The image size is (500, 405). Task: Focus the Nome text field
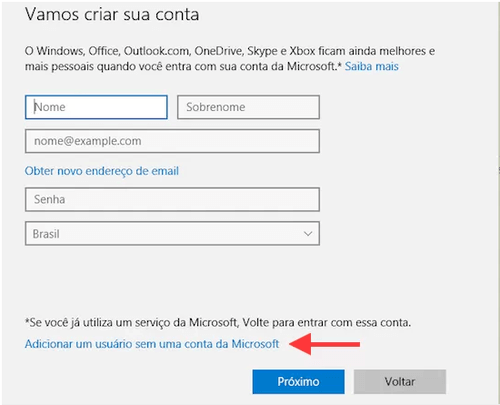tap(96, 107)
